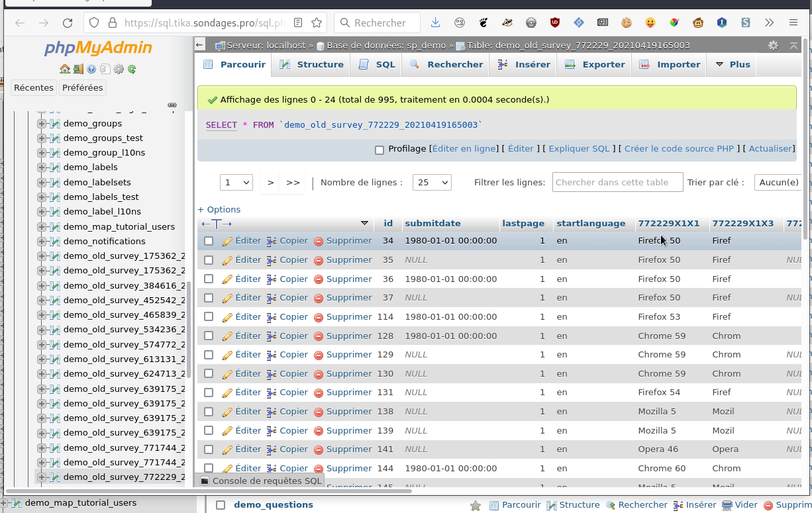Open the Exporter tab
Screen dimensions: 812x513
595,65
